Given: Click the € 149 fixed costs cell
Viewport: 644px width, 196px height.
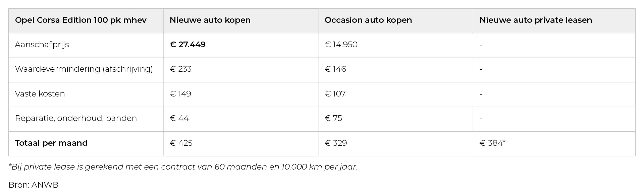Looking at the screenshot, I should click(x=180, y=94).
